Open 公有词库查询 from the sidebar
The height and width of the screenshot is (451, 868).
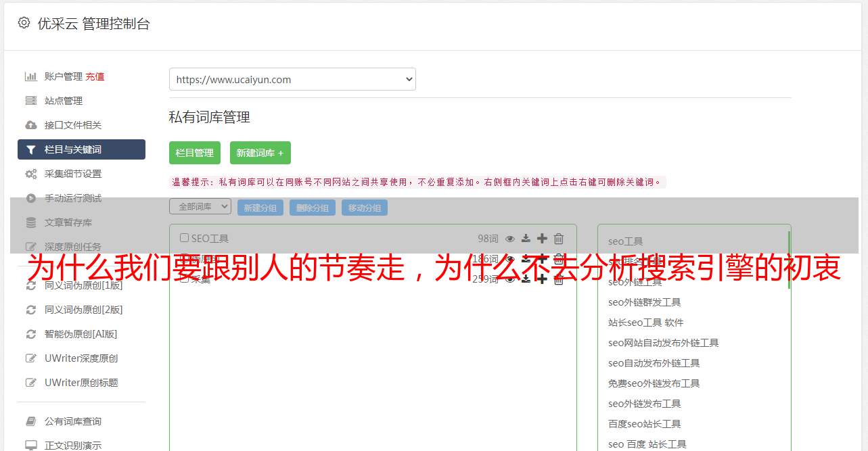click(73, 421)
